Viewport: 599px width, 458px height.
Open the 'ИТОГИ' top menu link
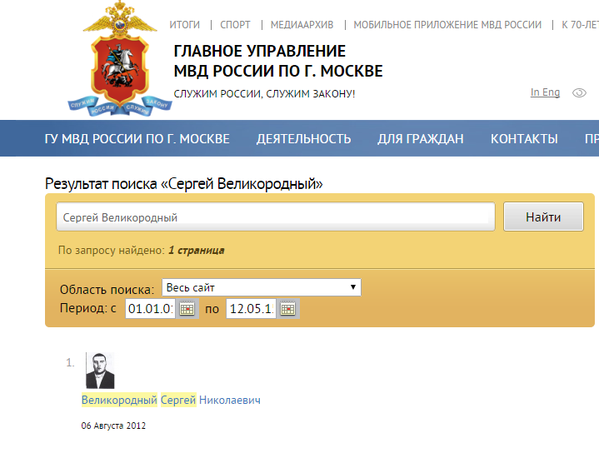(185, 25)
